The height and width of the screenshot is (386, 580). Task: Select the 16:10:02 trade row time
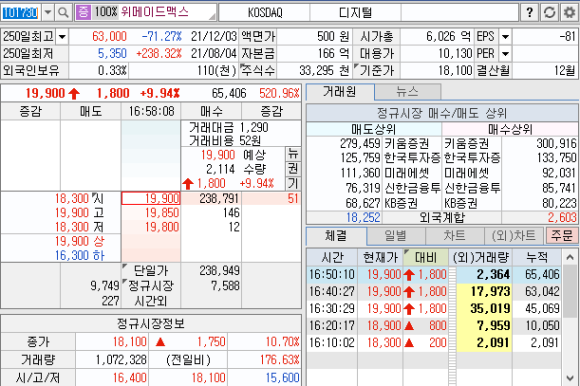[x=332, y=343]
